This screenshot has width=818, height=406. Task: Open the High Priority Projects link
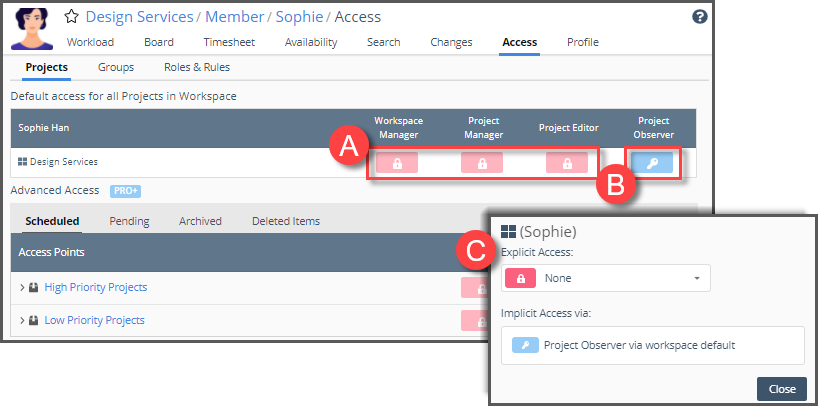[x=95, y=288]
